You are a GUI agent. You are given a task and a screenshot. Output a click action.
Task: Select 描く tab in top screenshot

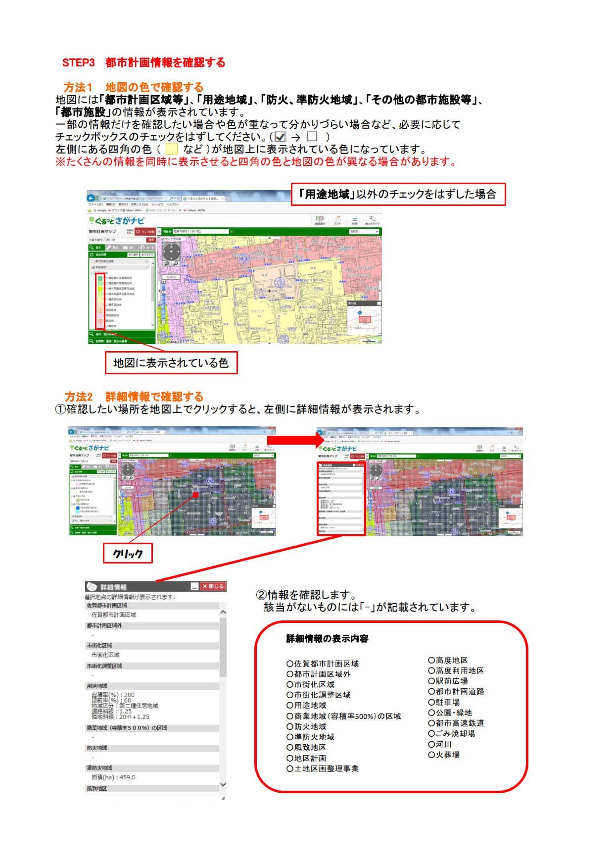tap(130, 248)
